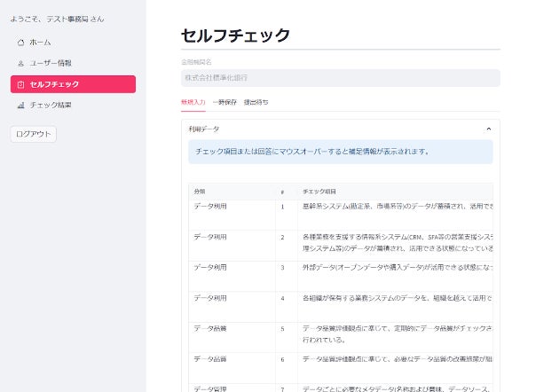The width and height of the screenshot is (536, 392).
Task: Collapse the 利用データ section chevron
Action: click(x=488, y=129)
